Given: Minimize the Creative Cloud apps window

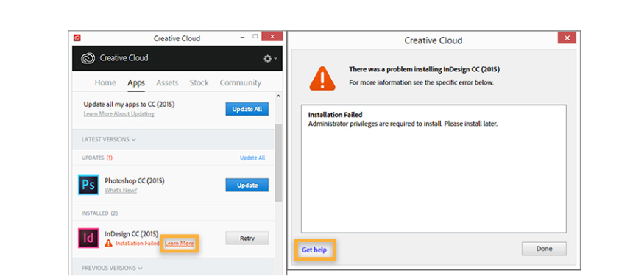Looking at the screenshot, I should 243,37.
